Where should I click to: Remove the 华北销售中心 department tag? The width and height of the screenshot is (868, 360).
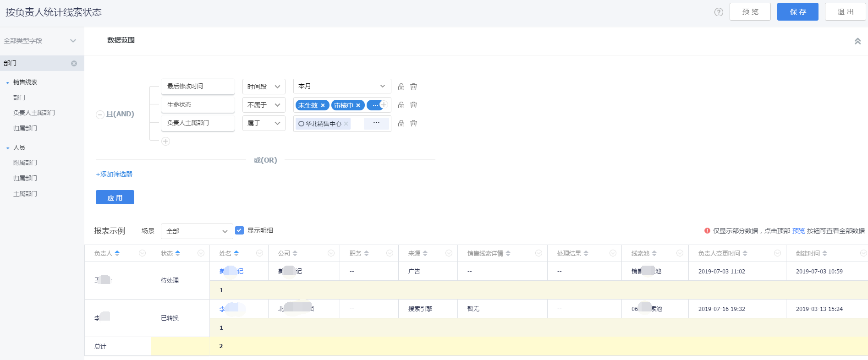click(346, 124)
